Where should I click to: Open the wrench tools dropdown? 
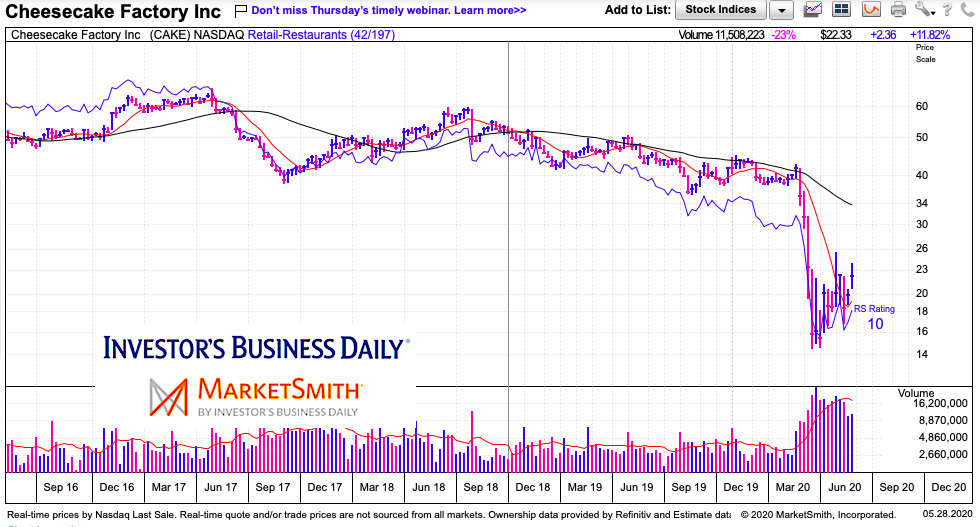924,9
